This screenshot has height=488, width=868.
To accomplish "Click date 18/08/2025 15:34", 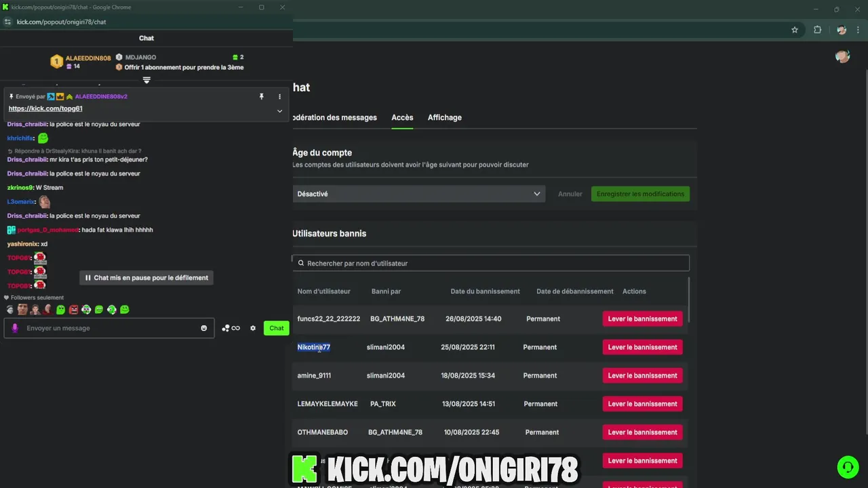I will click(x=468, y=375).
